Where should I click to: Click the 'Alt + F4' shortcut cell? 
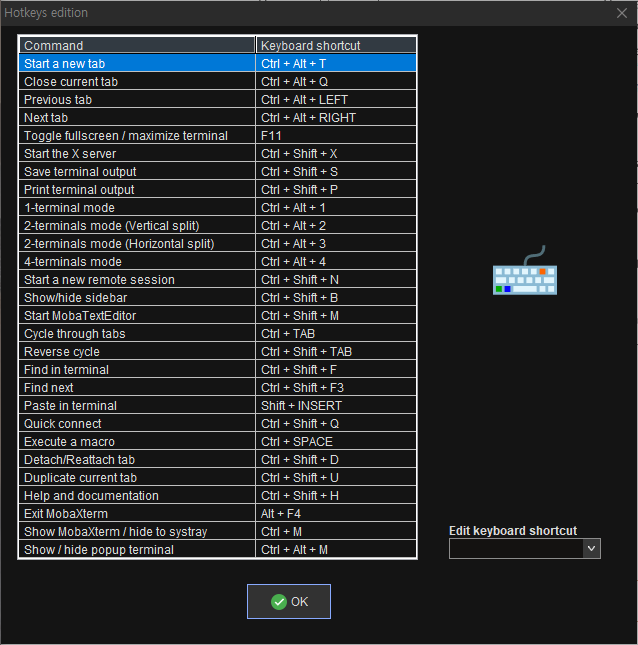click(336, 513)
